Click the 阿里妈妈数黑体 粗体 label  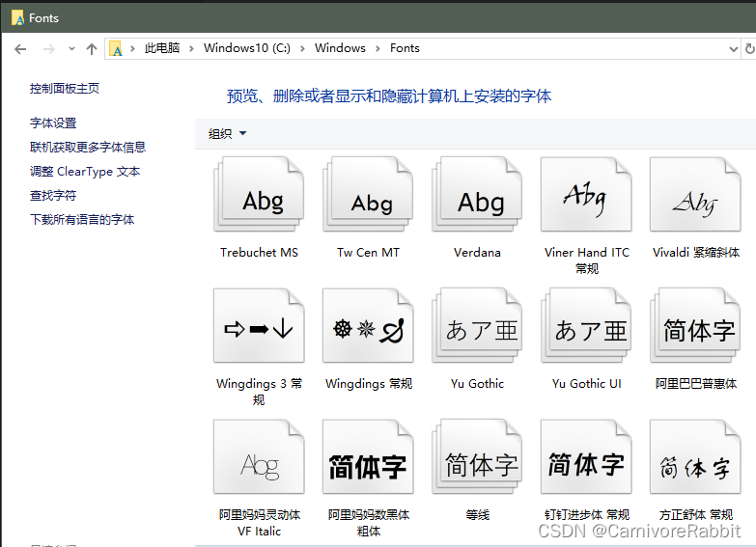pos(369,523)
